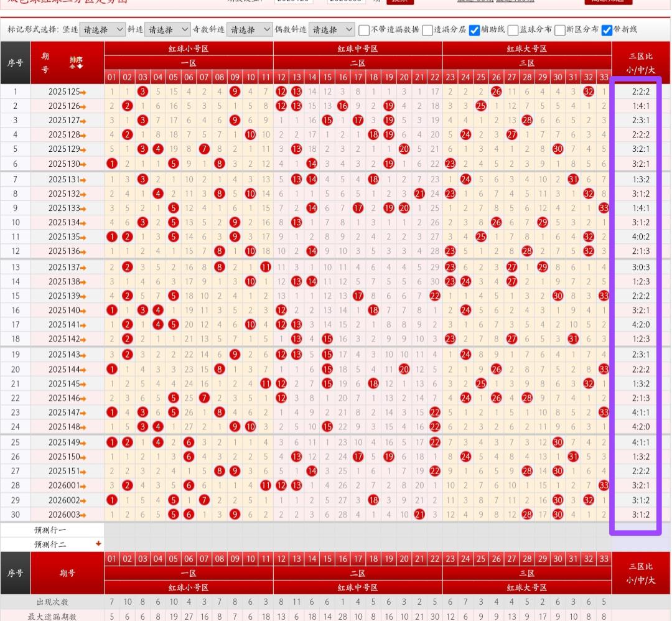Click the arrow icon beside issue 2025125
The image size is (672, 621).
click(x=83, y=92)
